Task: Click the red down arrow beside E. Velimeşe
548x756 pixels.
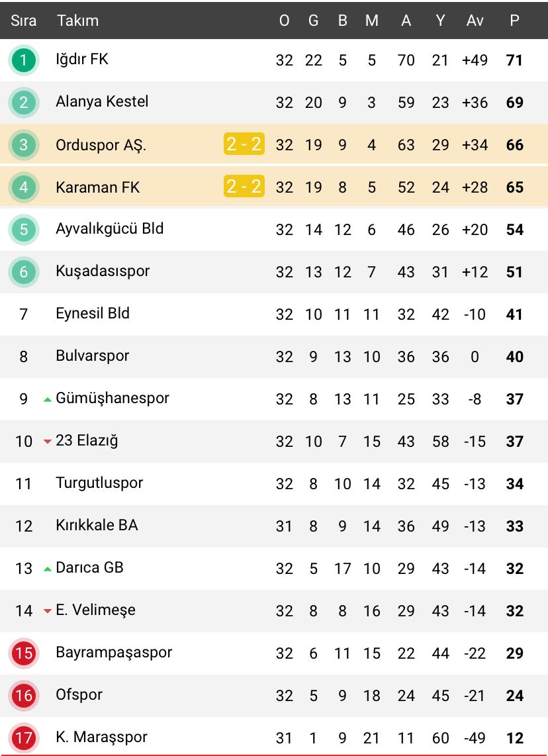Action: [48, 611]
